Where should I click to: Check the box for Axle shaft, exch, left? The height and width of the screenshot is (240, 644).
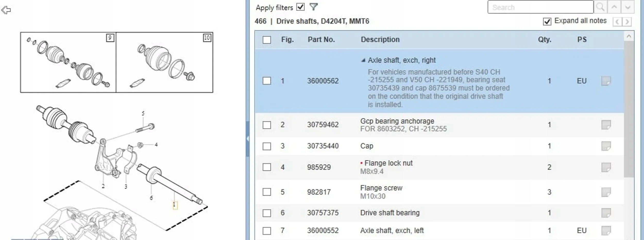(267, 231)
